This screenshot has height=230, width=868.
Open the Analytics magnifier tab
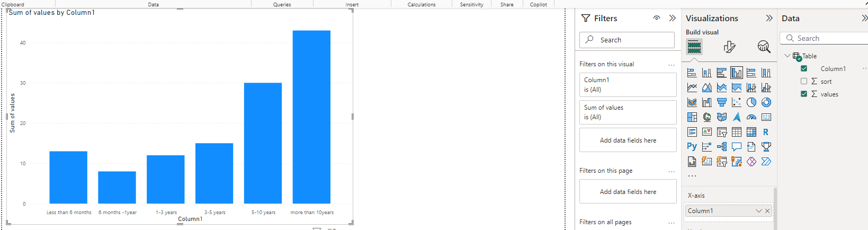pos(764,47)
